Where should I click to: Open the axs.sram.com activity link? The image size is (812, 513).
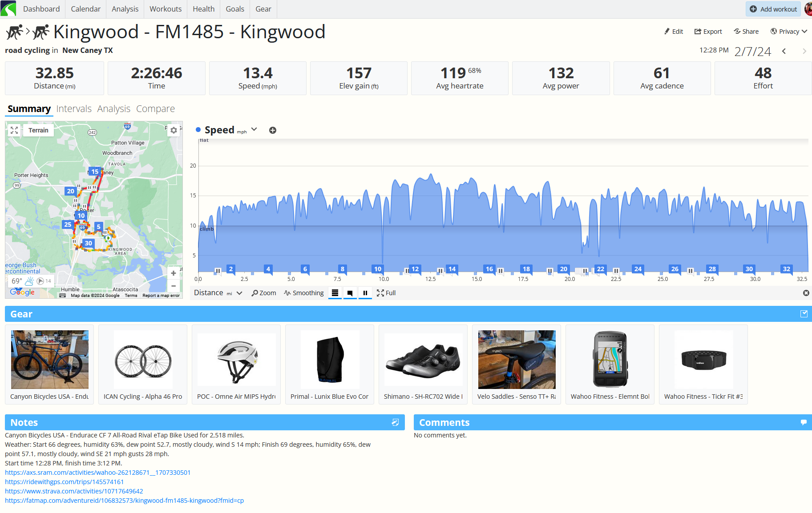tap(97, 473)
